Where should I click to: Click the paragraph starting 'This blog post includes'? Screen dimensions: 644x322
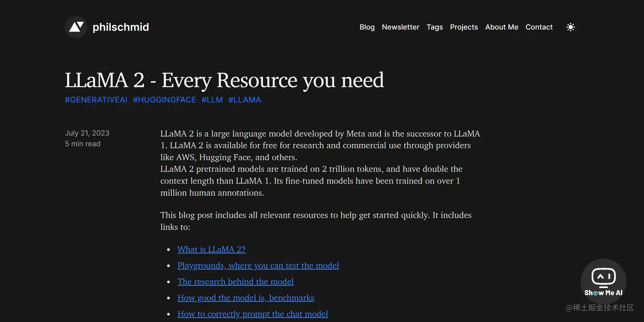(x=316, y=221)
